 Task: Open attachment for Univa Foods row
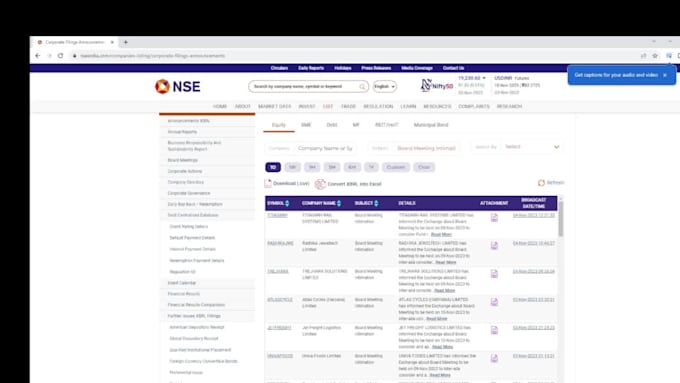[x=494, y=358]
